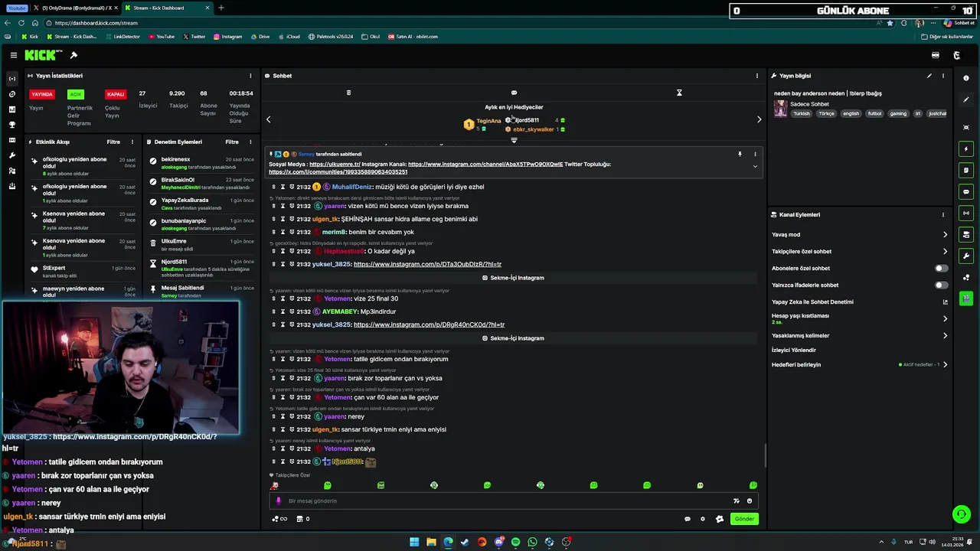This screenshot has height=551, width=980.
Task: Open Spotify from the taskbar
Action: (x=515, y=542)
